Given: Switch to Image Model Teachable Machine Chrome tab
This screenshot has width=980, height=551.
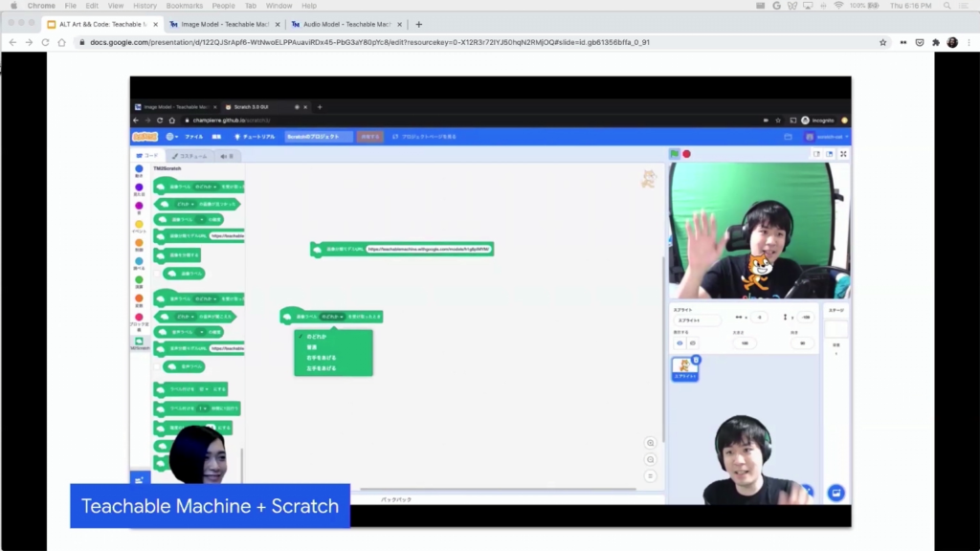Looking at the screenshot, I should pos(224,24).
